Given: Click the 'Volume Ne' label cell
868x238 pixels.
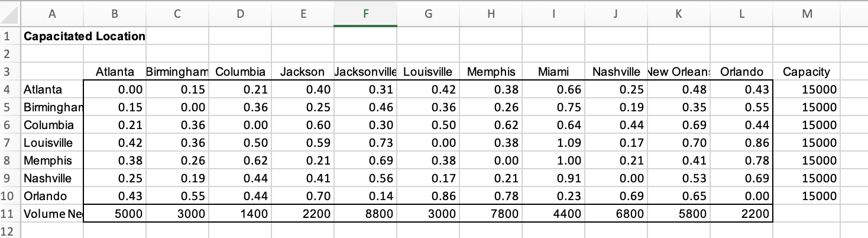Looking at the screenshot, I should pos(52,214).
